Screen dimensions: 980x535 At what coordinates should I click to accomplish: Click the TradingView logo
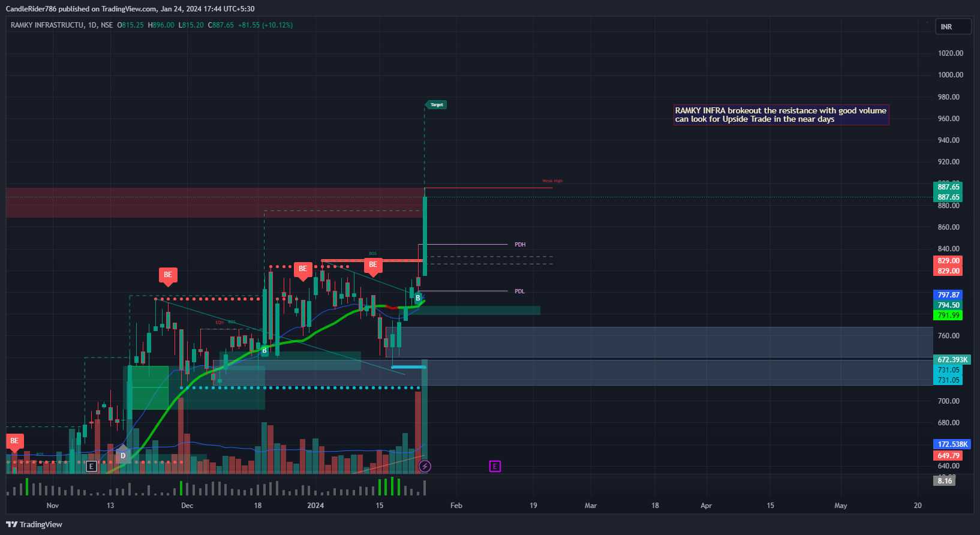pyautogui.click(x=35, y=524)
